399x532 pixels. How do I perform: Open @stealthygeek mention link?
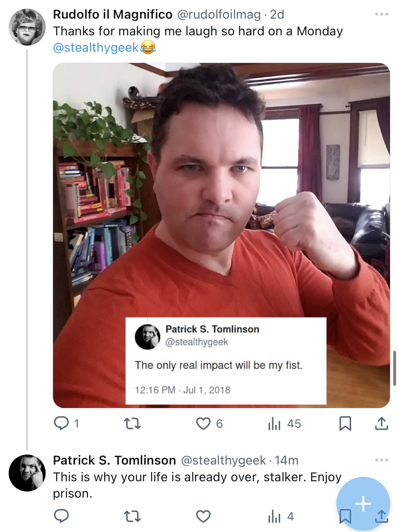pyautogui.click(x=96, y=48)
